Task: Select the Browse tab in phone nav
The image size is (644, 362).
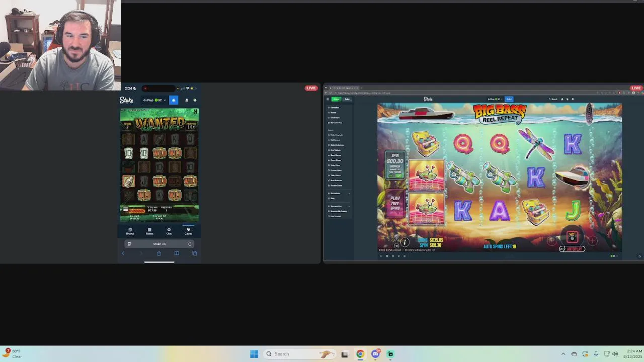Action: (x=130, y=231)
